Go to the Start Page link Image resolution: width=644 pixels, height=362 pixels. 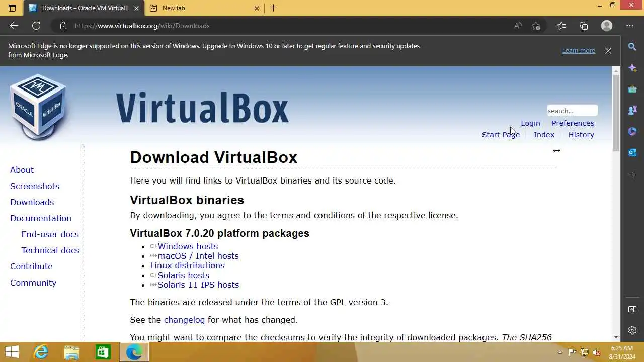coord(501,135)
